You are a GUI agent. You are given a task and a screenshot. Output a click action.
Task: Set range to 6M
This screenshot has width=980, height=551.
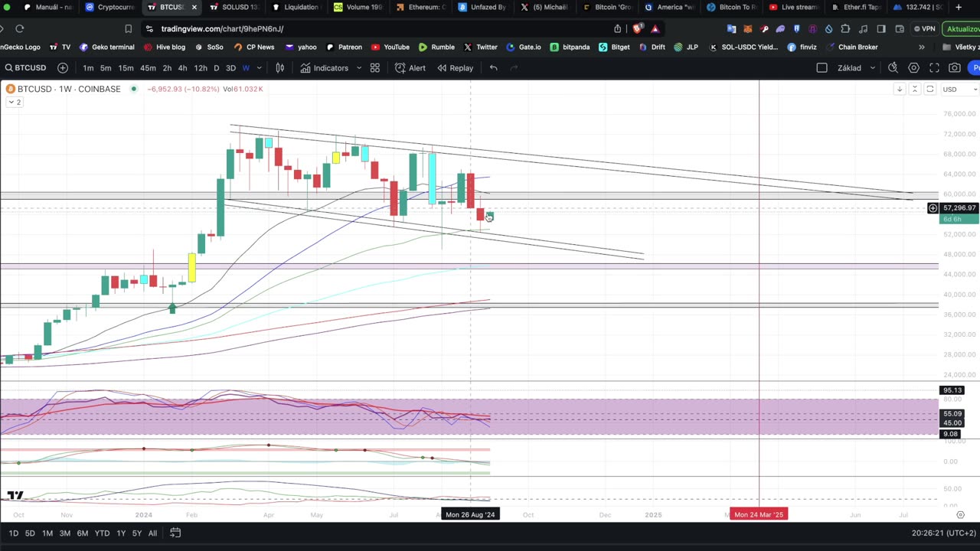coord(83,533)
